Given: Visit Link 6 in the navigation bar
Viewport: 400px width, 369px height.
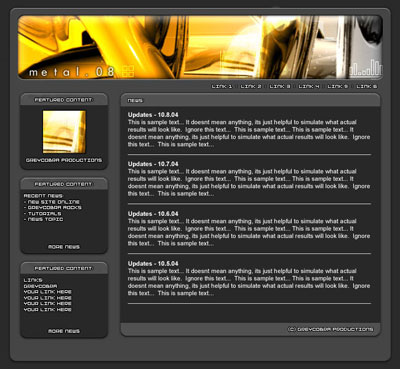Looking at the screenshot, I should coord(367,86).
